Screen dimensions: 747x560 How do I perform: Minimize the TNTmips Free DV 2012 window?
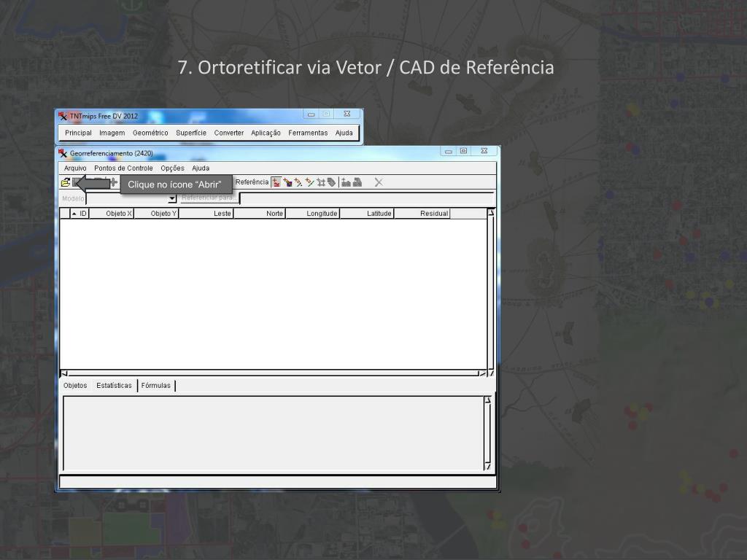[311, 114]
